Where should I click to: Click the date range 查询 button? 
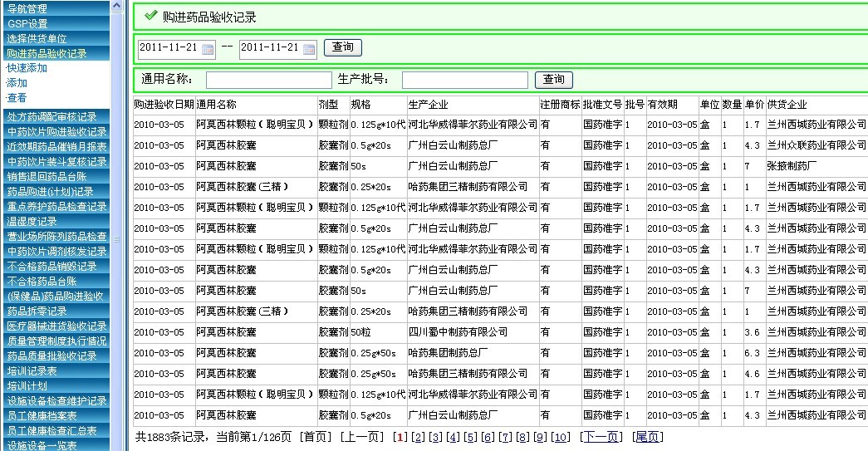(343, 47)
